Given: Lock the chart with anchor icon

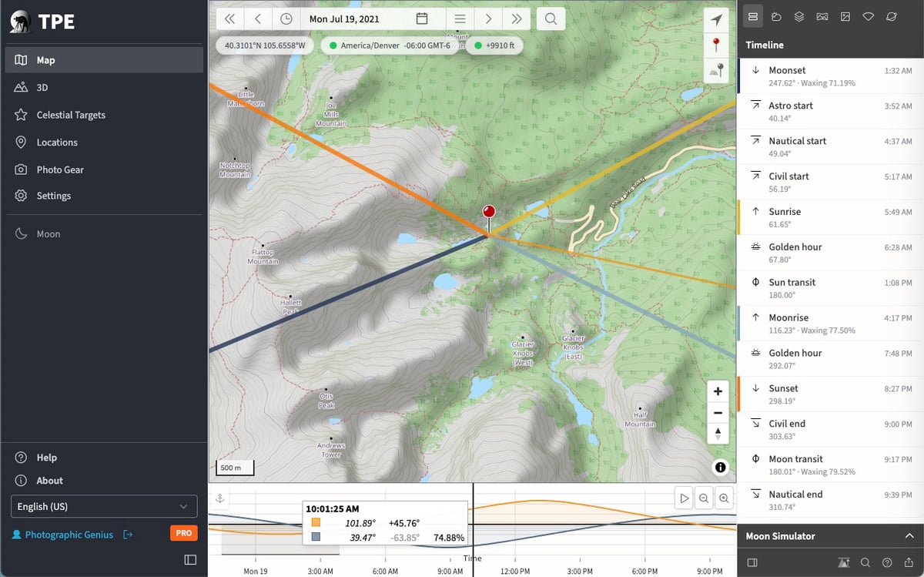Looking at the screenshot, I should click(219, 497).
